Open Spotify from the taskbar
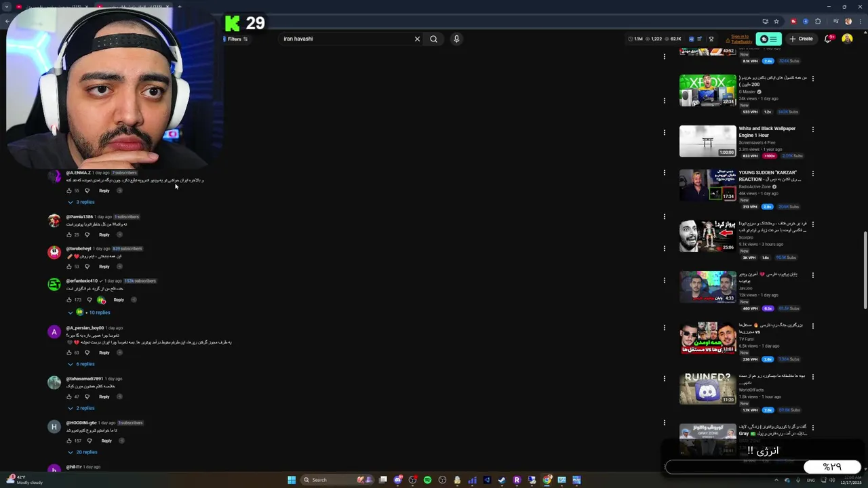Screen dimensions: 868x488 [x=427, y=480]
